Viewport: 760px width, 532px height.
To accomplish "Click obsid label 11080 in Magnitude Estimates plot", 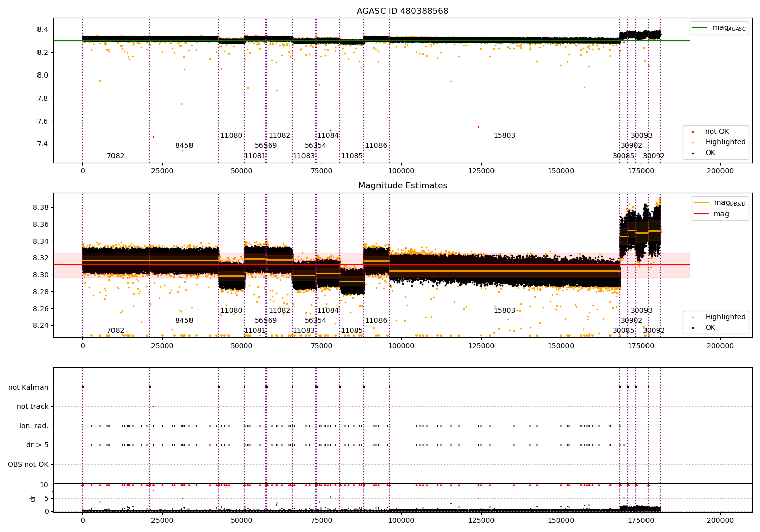I will (231, 310).
